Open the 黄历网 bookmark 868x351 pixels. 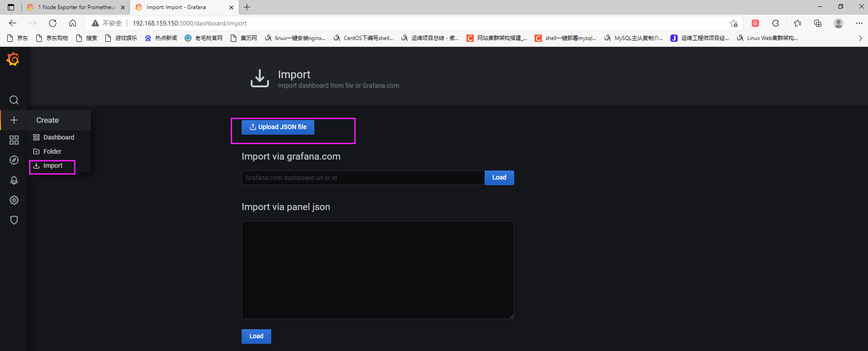pyautogui.click(x=243, y=38)
